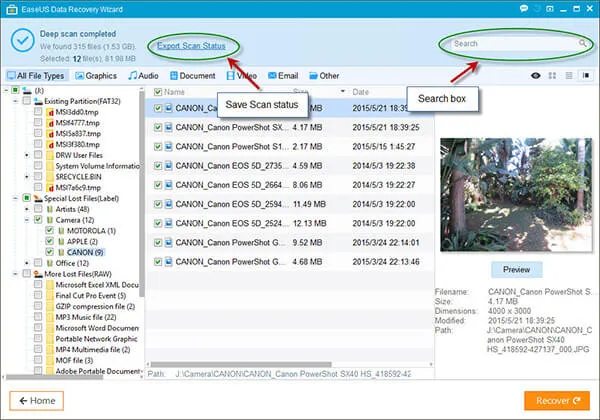
Task: Expand the DRW User Files folder
Action: tap(26, 156)
